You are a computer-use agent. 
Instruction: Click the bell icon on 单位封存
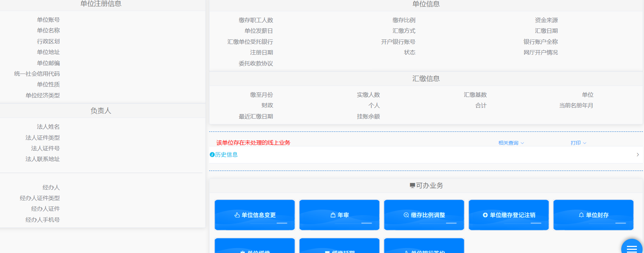point(581,215)
